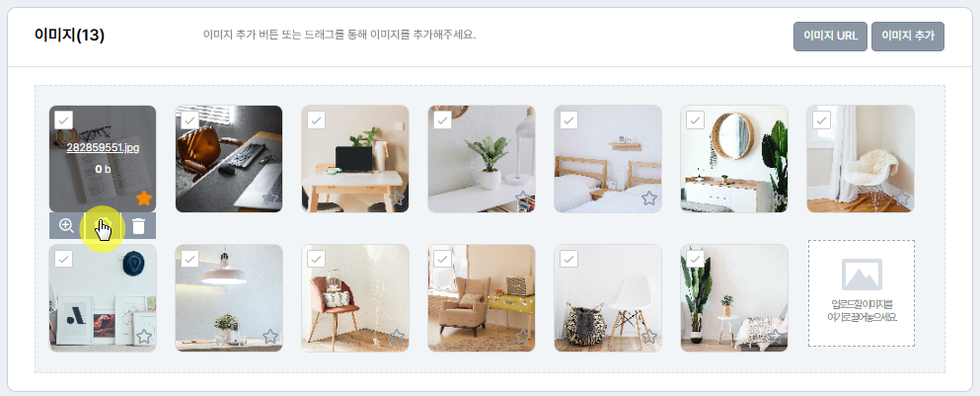Click the orange star on the book image
Image resolution: width=980 pixels, height=396 pixels.
144,198
